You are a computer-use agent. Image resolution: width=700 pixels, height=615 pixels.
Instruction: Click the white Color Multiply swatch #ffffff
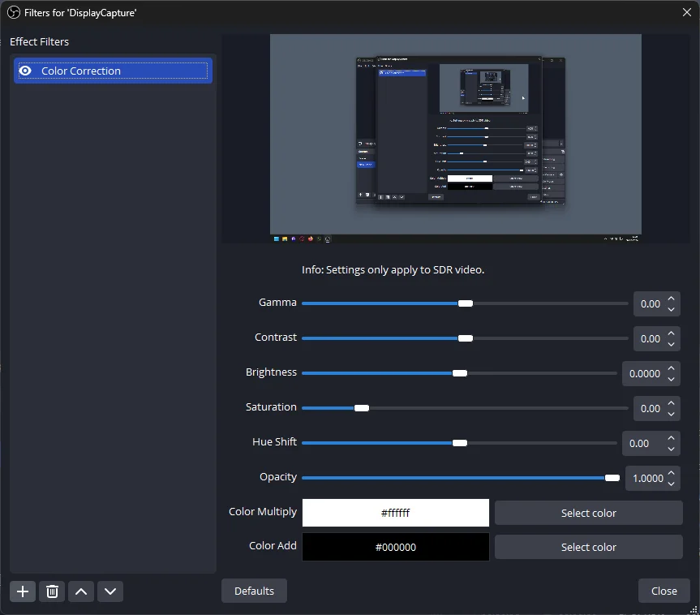click(x=396, y=513)
